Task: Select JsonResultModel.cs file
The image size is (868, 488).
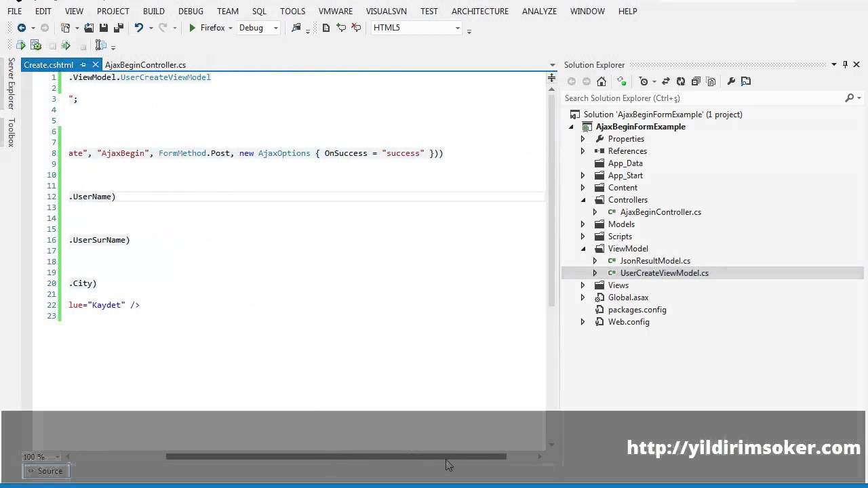Action: tap(655, 261)
